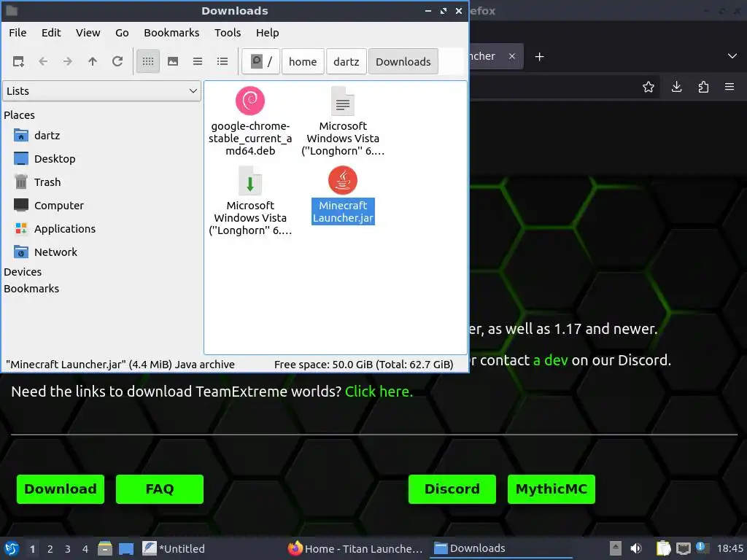This screenshot has width=747, height=560.
Task: Click the green Discord button
Action: pyautogui.click(x=452, y=489)
